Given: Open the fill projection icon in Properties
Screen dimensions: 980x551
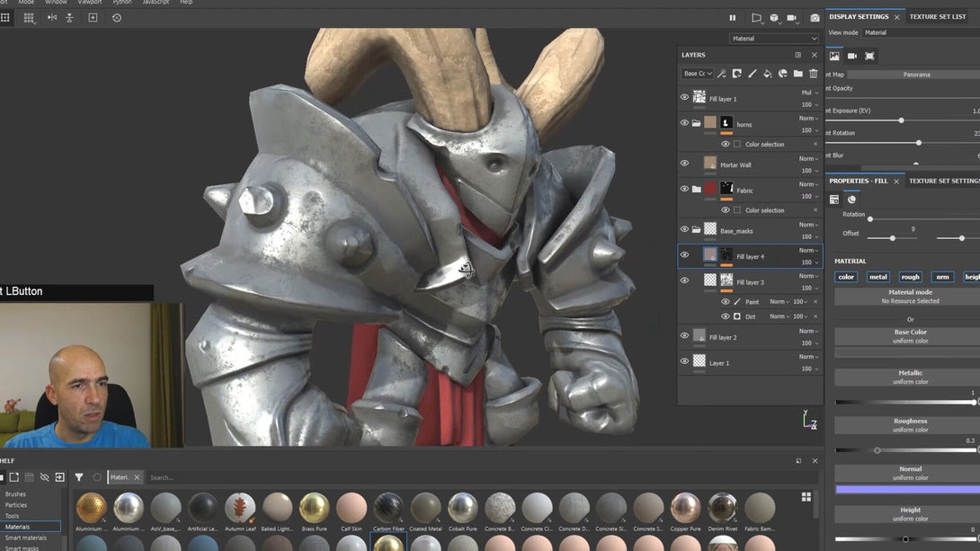Looking at the screenshot, I should tap(834, 200).
